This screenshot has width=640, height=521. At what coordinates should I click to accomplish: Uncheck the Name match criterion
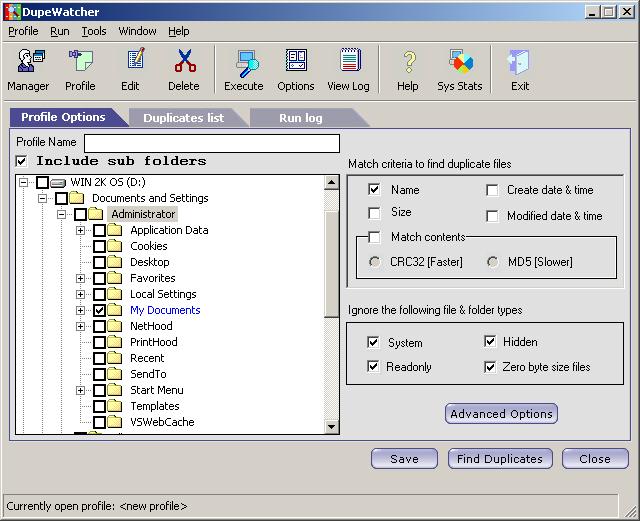[374, 189]
